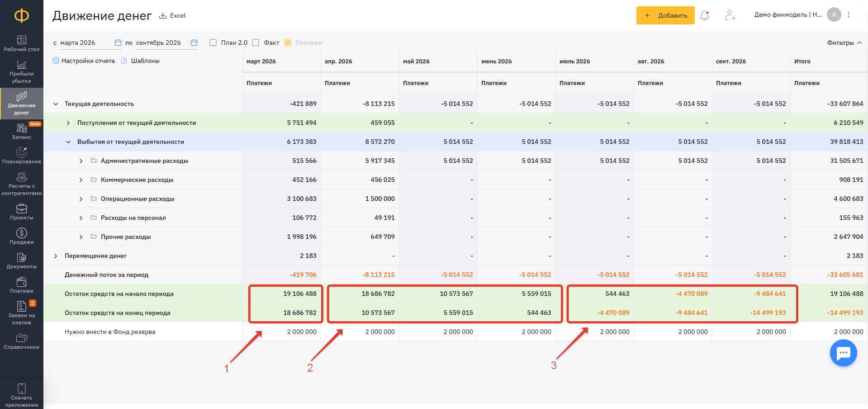Click the Добавить button
The image size is (868, 409).
[665, 15]
